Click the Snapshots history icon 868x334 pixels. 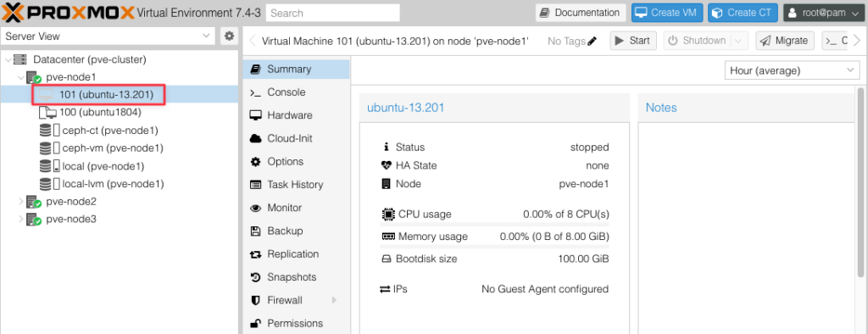[255, 277]
